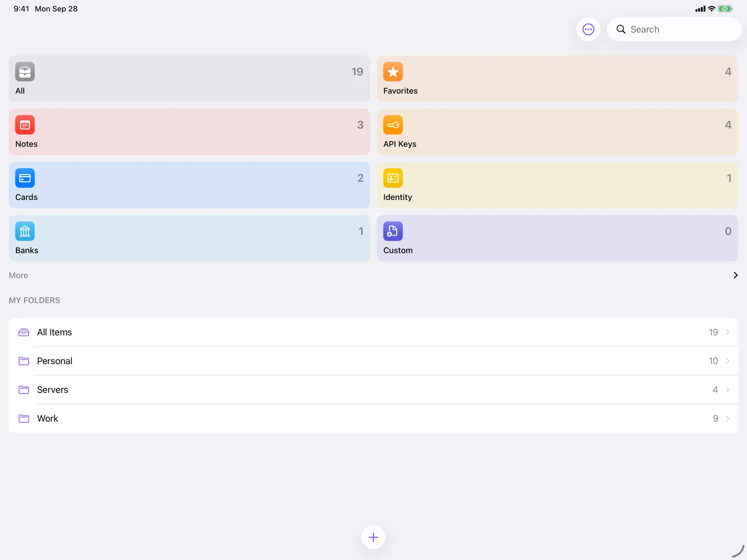Tap the Wi-Fi status icon

pos(712,9)
